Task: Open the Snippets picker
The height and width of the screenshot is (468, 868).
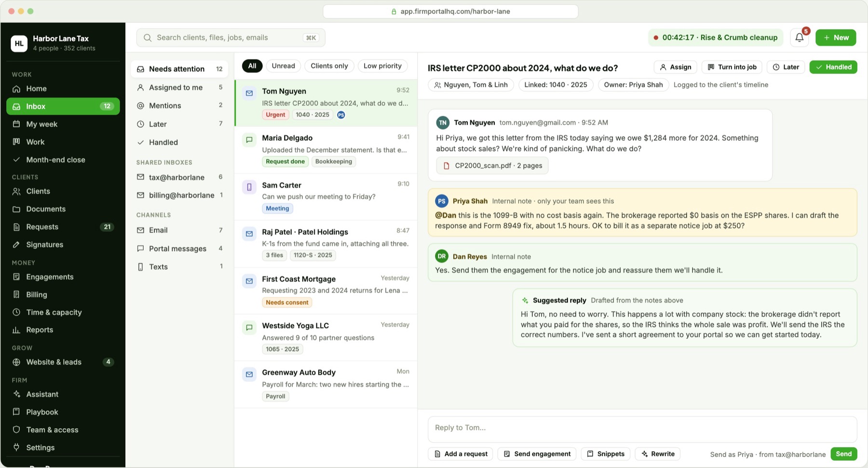Action: point(606,454)
